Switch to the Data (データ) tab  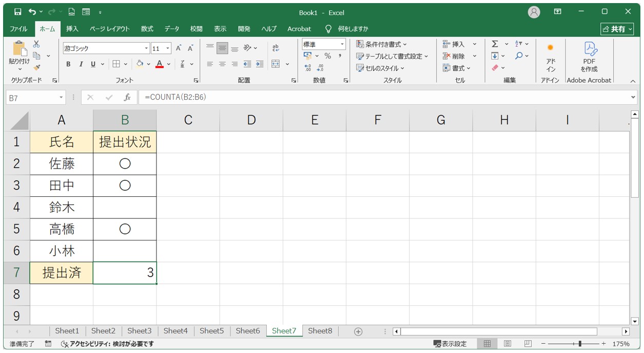(x=172, y=29)
